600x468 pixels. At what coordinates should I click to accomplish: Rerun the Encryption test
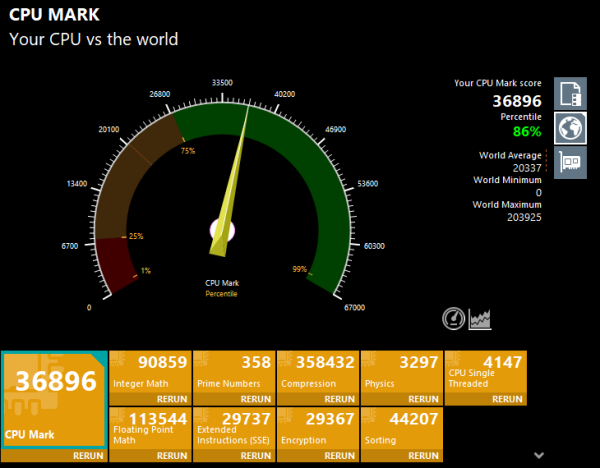pos(340,455)
